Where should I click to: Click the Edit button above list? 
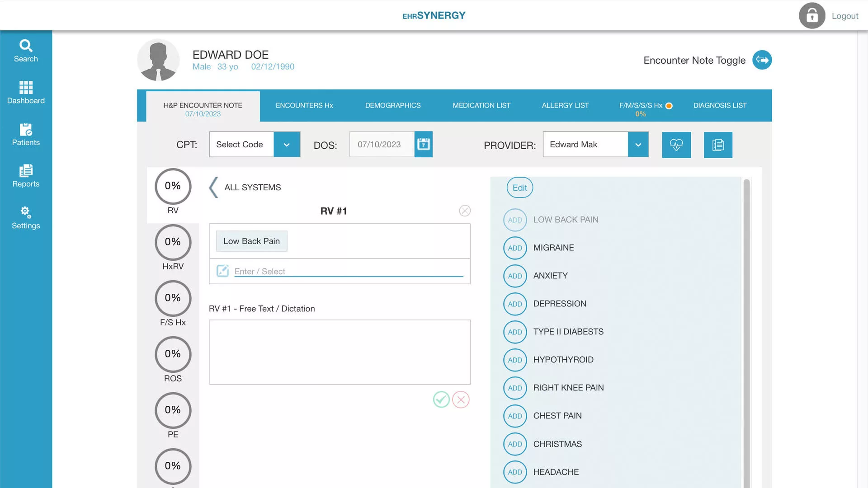(x=520, y=188)
